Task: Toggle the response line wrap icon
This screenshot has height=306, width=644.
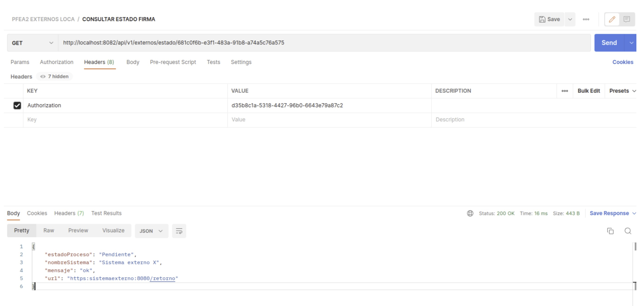Action: point(179,231)
